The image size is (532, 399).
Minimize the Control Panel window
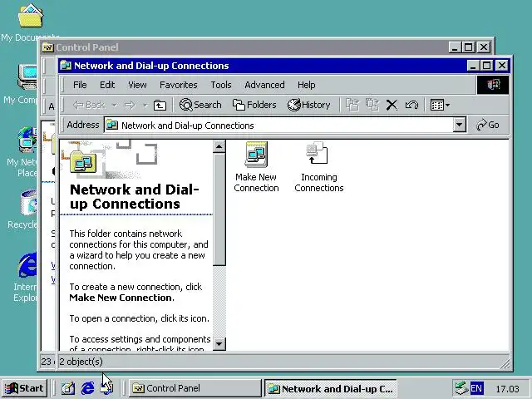(x=455, y=47)
